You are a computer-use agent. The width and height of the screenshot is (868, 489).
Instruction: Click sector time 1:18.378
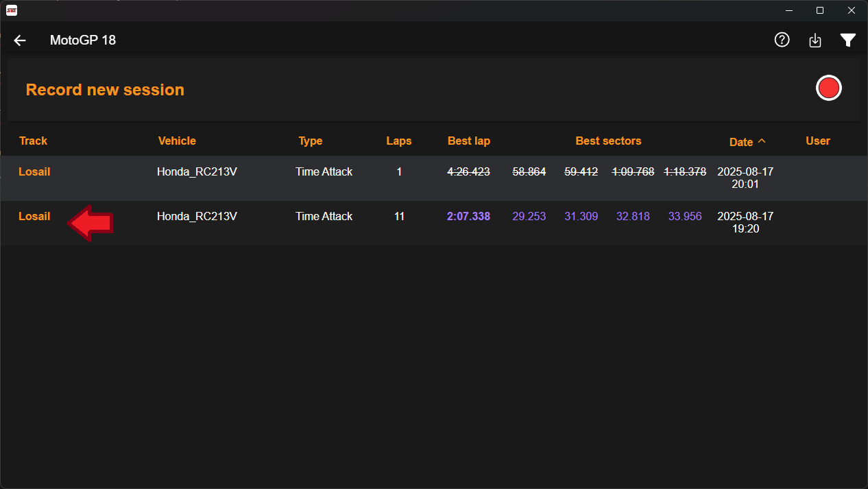(685, 171)
